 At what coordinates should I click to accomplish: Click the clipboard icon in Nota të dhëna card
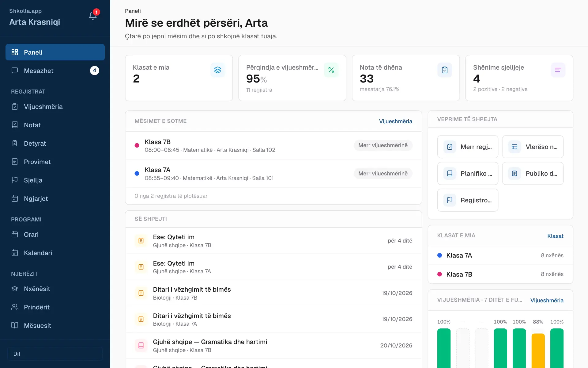(x=445, y=70)
